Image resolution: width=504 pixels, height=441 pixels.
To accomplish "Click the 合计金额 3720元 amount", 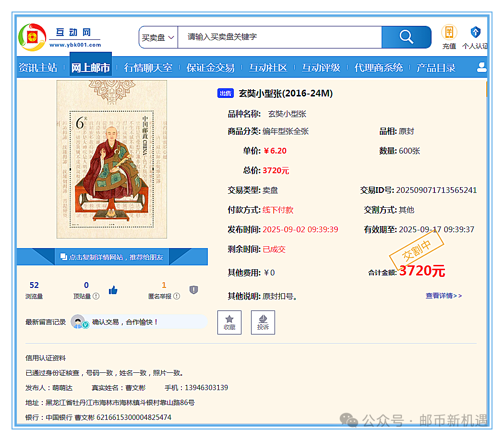I will click(x=422, y=271).
